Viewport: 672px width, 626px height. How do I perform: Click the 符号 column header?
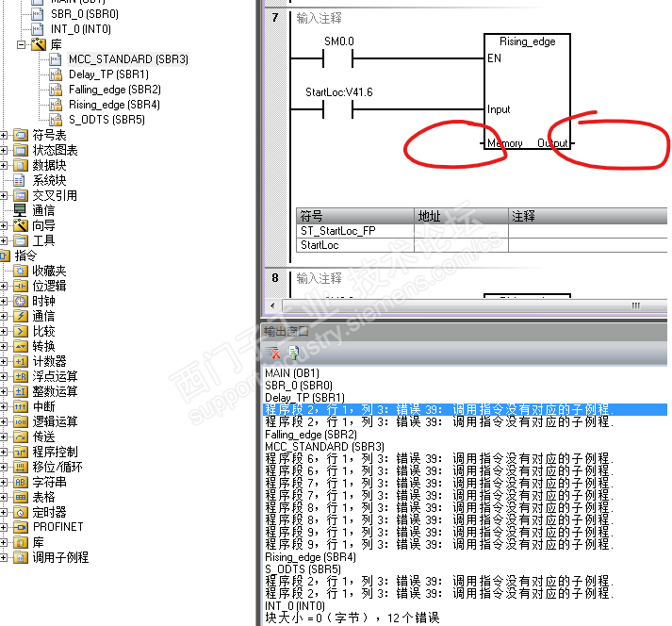(355, 216)
